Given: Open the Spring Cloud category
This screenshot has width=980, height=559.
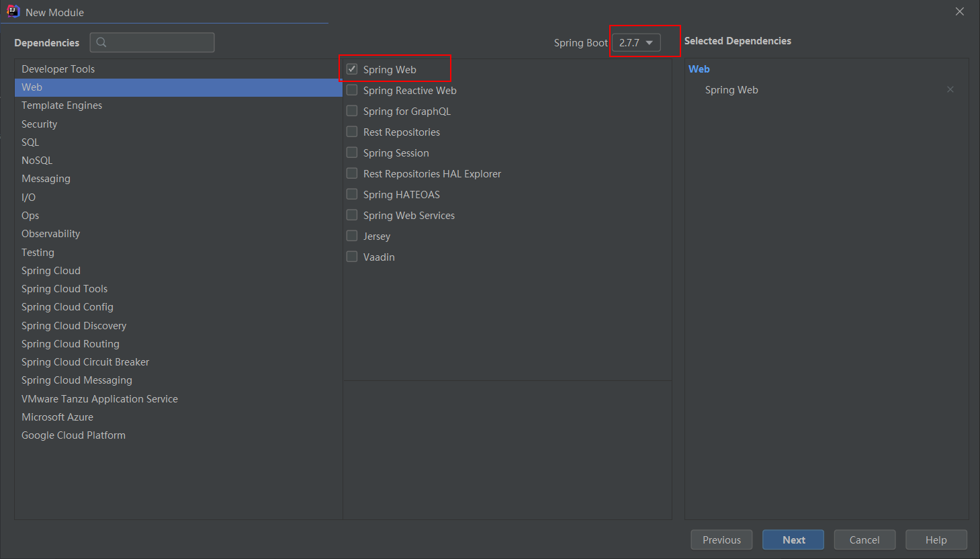Looking at the screenshot, I should 179,271.
